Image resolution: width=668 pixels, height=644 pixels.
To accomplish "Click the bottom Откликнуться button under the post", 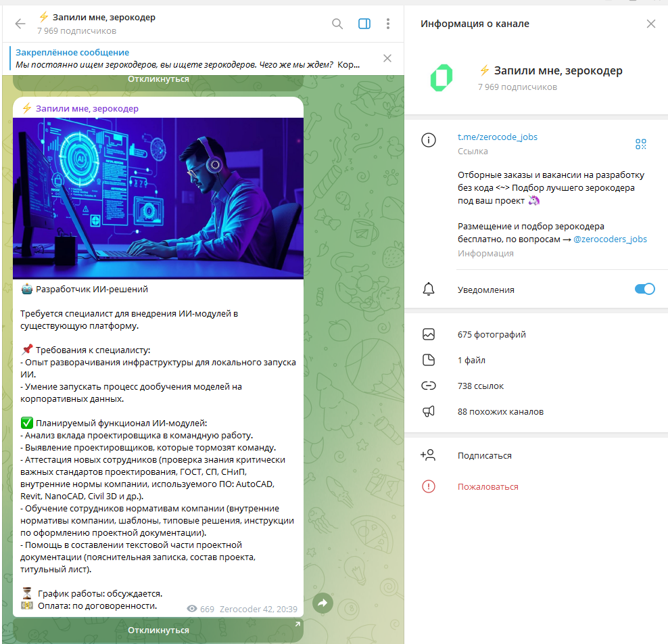I will 158,630.
